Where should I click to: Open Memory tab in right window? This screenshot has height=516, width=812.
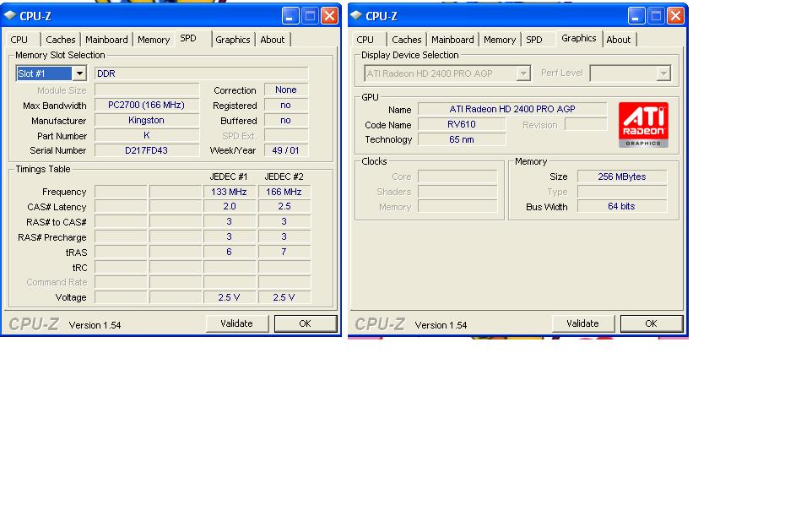[x=500, y=40]
